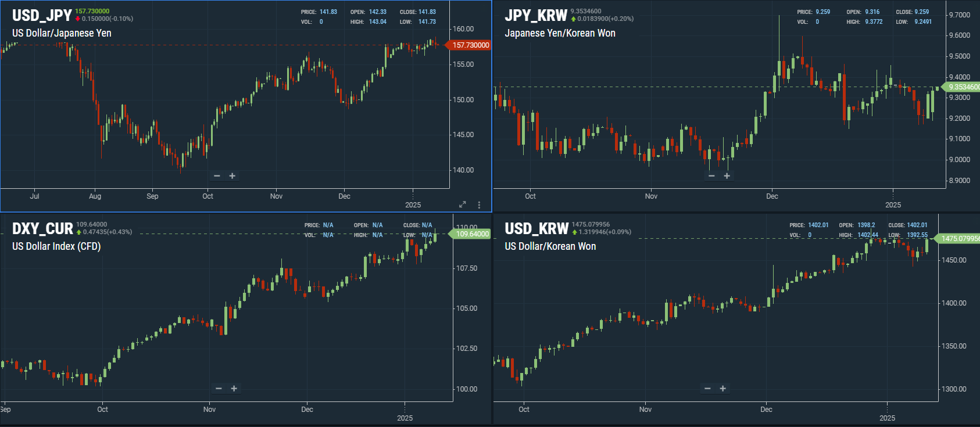Open USD_JPY chart options menu

[x=479, y=204]
